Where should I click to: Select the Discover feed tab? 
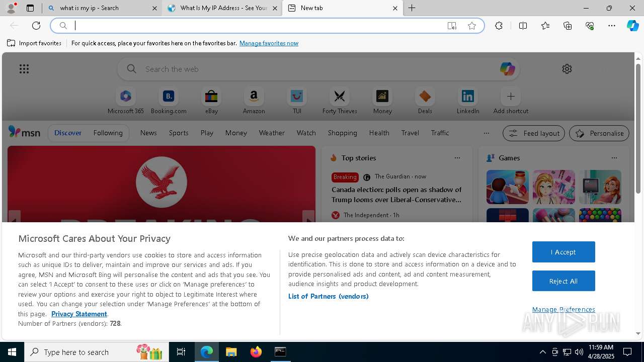(x=68, y=133)
